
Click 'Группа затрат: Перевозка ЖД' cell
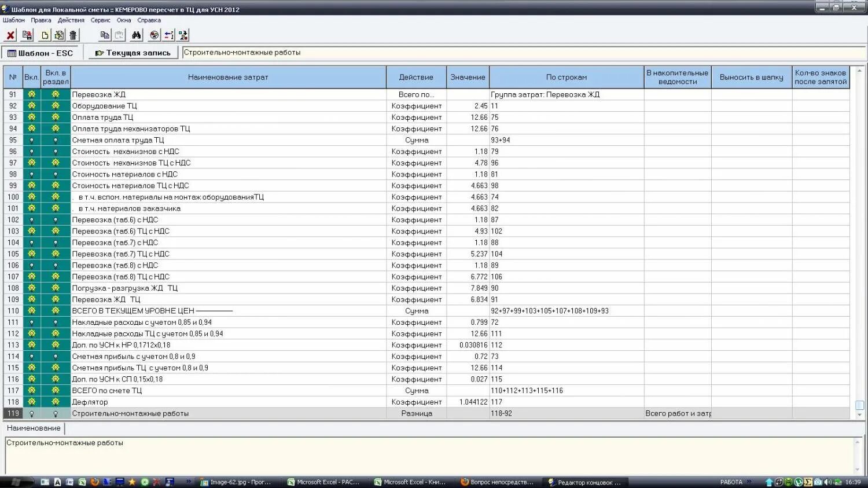567,94
